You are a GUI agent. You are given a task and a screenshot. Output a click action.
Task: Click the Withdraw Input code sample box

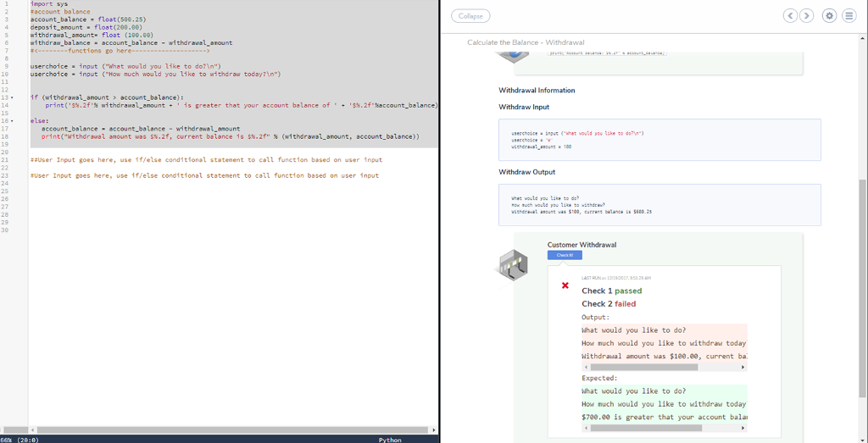pos(659,140)
